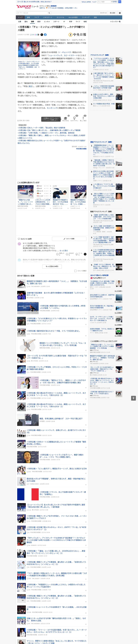Share article on Facebook icon
The height and width of the screenshot is (644, 138).
(45, 35)
